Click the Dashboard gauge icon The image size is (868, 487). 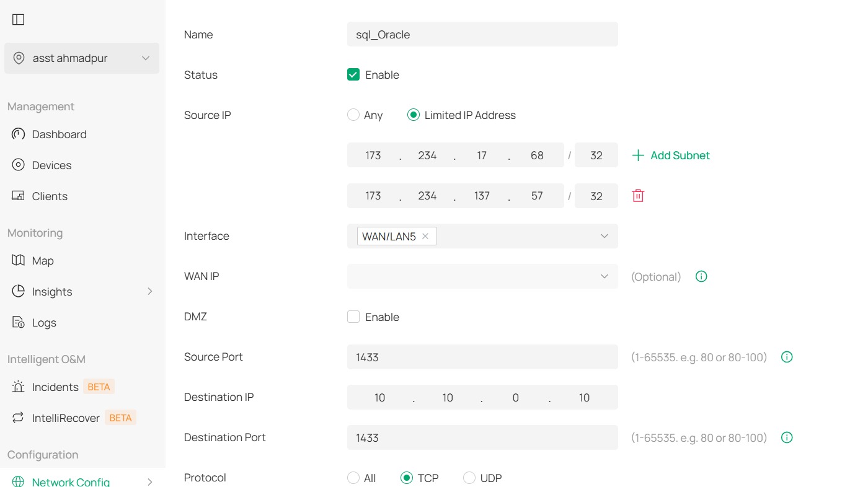(x=19, y=134)
